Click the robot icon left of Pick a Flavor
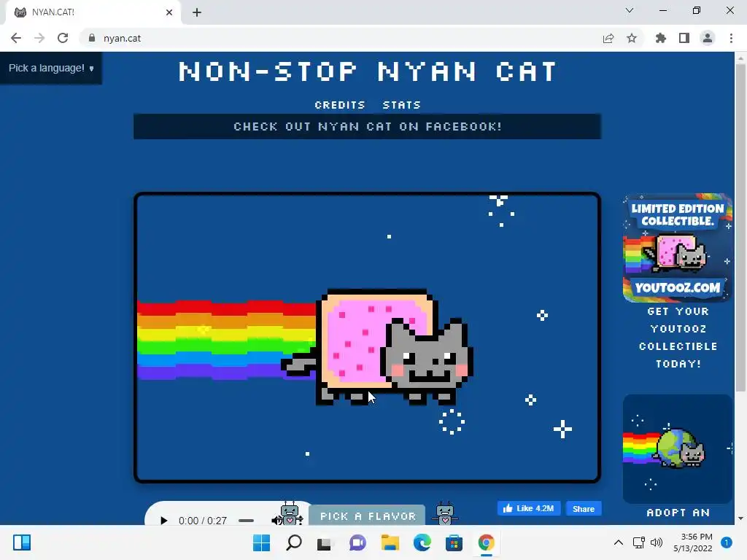Image resolution: width=747 pixels, height=560 pixels. pos(289,513)
